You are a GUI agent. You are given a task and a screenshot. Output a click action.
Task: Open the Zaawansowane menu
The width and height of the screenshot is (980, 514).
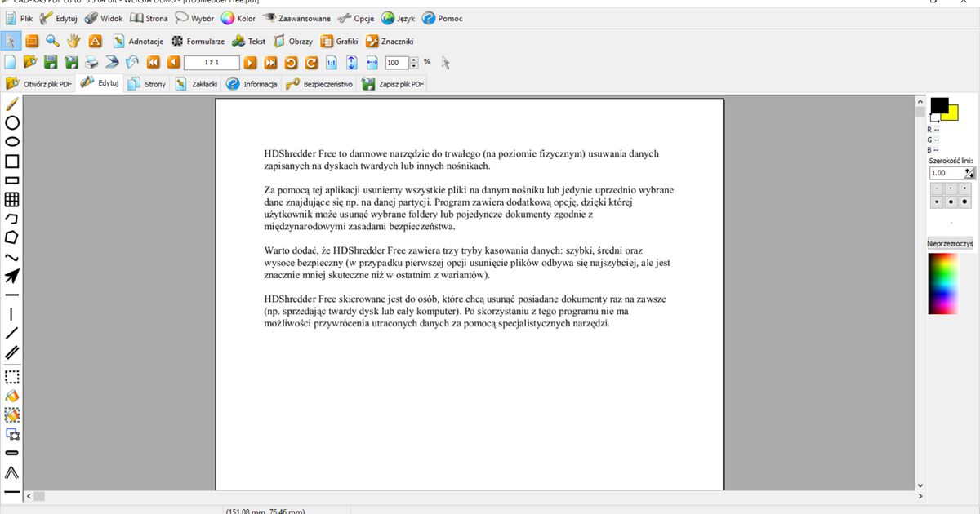[296, 18]
